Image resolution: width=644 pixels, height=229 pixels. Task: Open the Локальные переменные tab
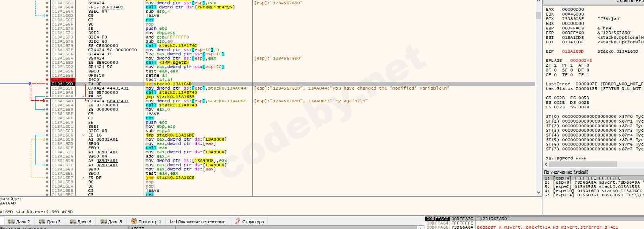(198, 221)
